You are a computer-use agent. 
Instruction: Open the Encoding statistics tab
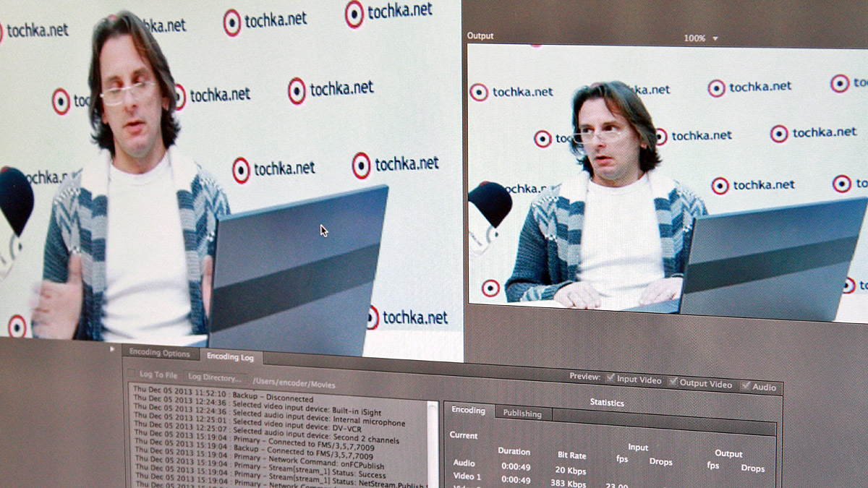(x=468, y=411)
